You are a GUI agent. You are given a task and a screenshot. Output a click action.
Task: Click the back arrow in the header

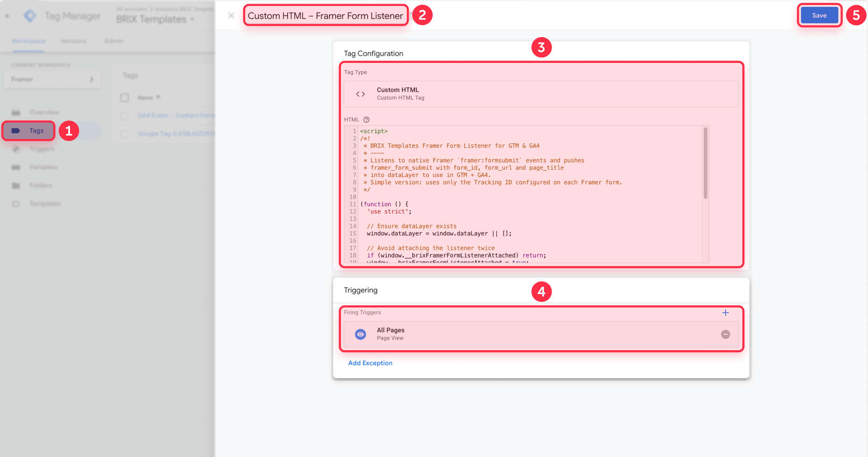click(x=8, y=16)
